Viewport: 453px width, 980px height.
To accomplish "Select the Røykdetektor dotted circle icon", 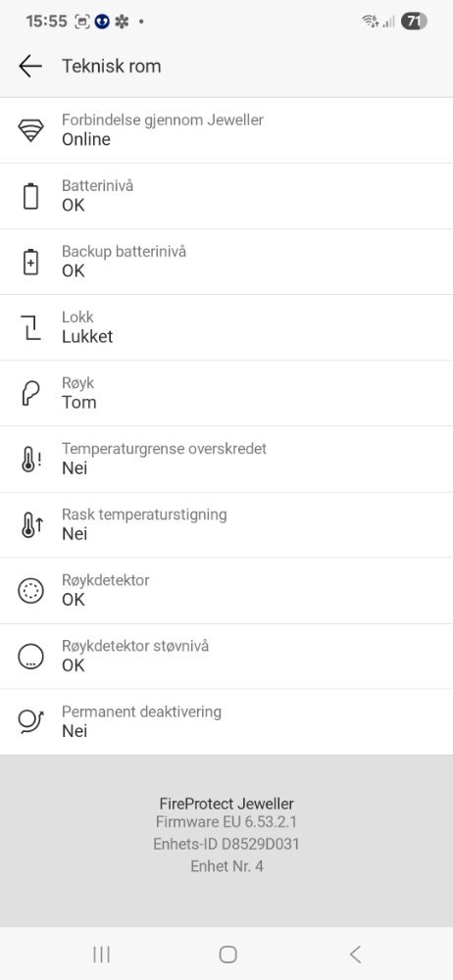I will point(30,591).
